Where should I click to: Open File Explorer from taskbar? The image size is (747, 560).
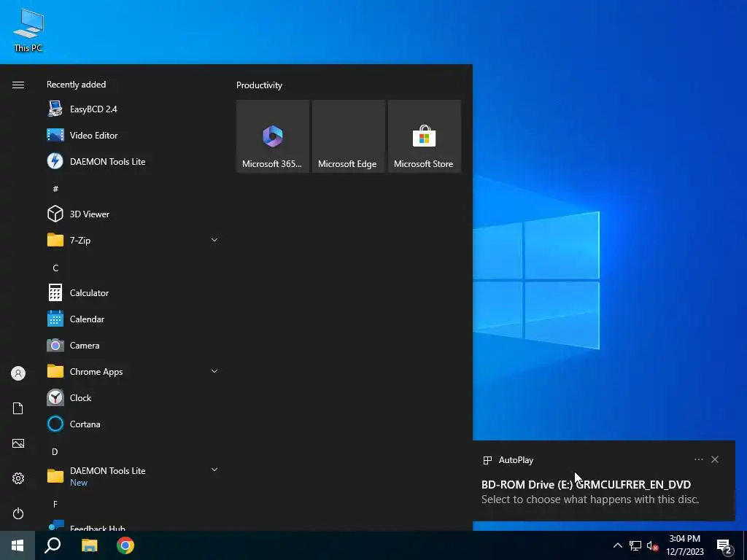pos(89,545)
